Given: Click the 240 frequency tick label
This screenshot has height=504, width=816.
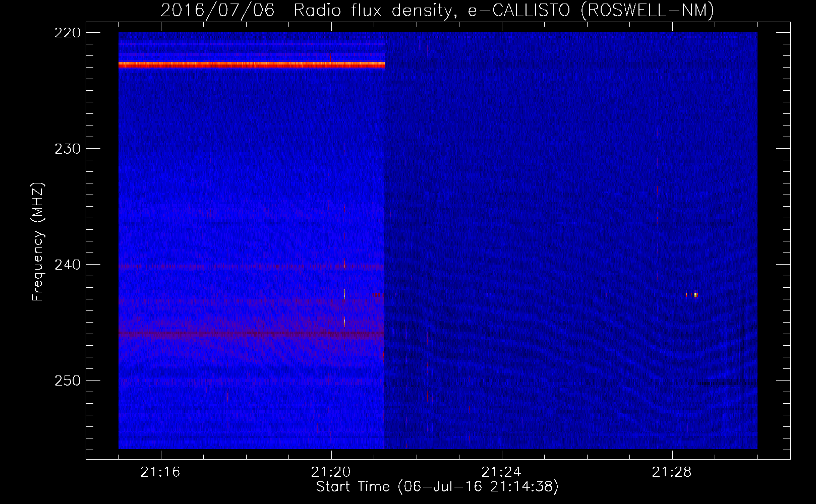Looking at the screenshot, I should 68,265.
